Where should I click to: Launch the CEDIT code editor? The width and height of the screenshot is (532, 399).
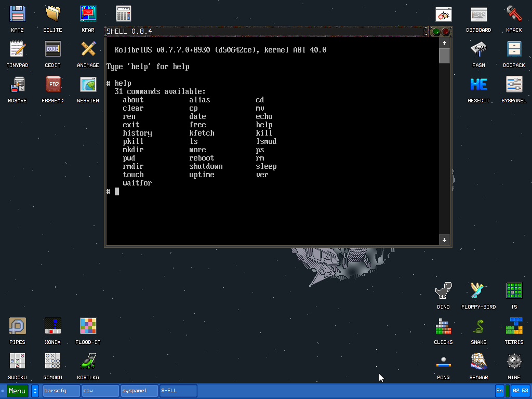tap(52, 48)
